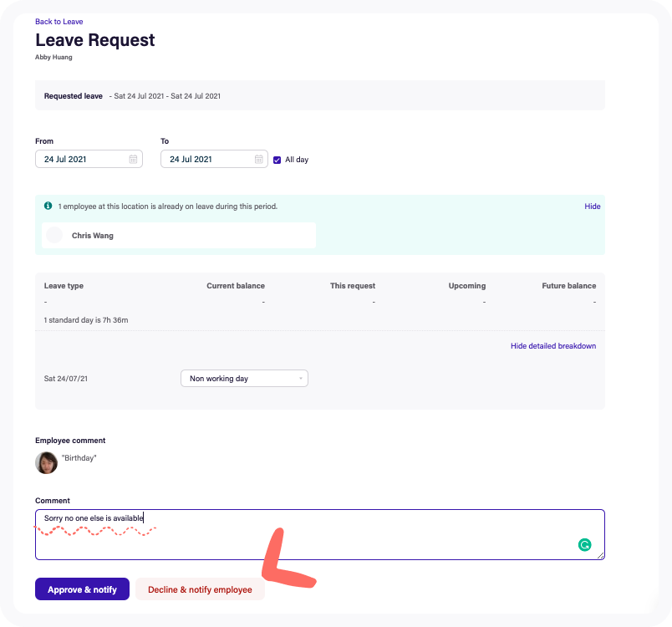The height and width of the screenshot is (627, 672).
Task: Click Chris Wang's avatar circle
Action: [53, 235]
